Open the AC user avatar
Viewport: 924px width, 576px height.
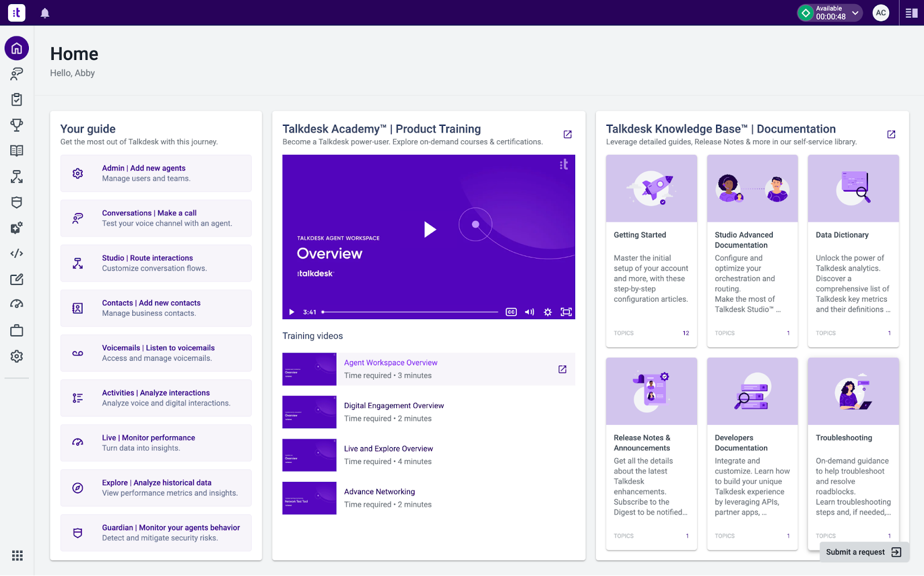coord(881,13)
